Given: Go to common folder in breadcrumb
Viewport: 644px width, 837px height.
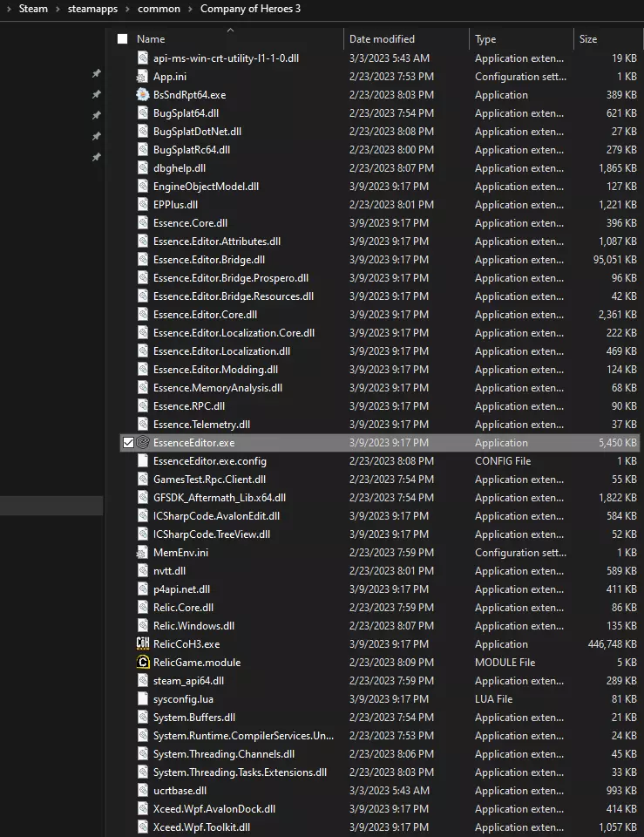Looking at the screenshot, I should coord(159,9).
